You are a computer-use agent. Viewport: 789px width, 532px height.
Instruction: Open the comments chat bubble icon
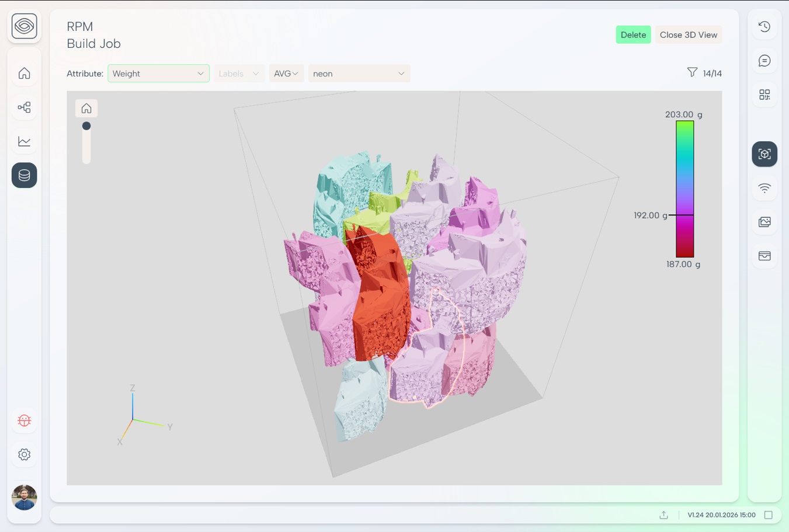[x=764, y=61]
